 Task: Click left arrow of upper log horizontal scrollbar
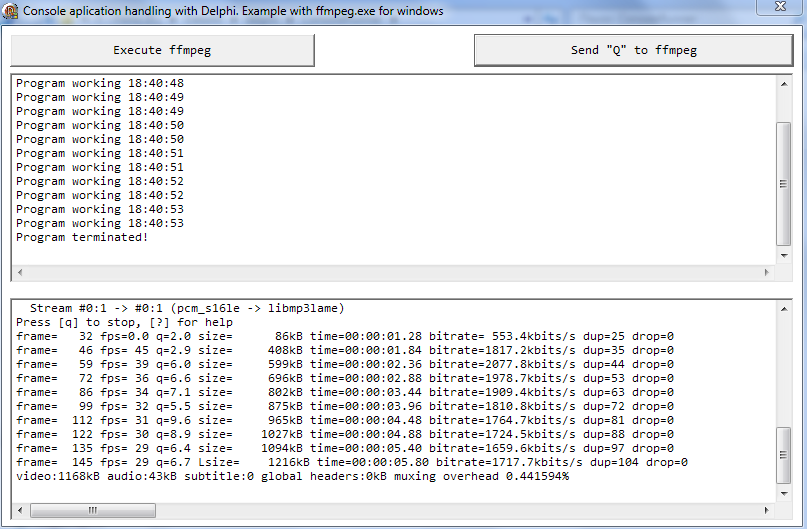click(20, 272)
